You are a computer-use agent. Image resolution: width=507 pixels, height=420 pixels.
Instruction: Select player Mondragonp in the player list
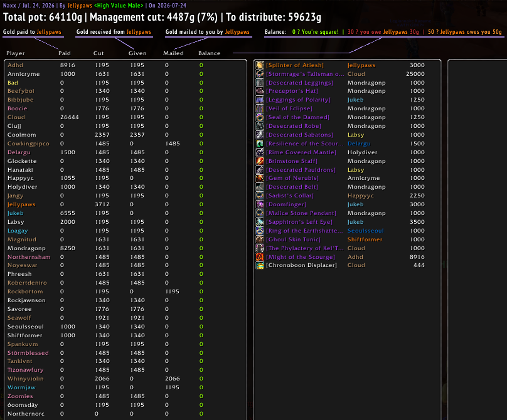coord(26,248)
